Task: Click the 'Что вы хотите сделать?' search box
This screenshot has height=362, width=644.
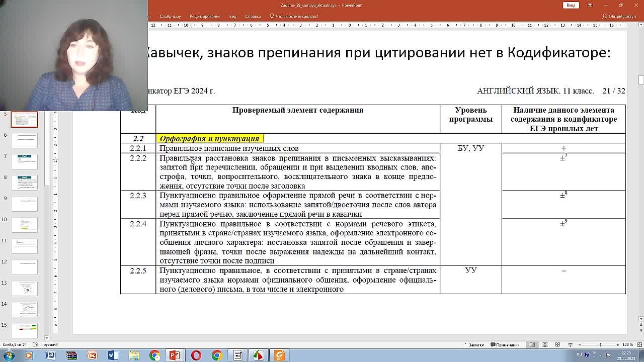Action: click(294, 16)
